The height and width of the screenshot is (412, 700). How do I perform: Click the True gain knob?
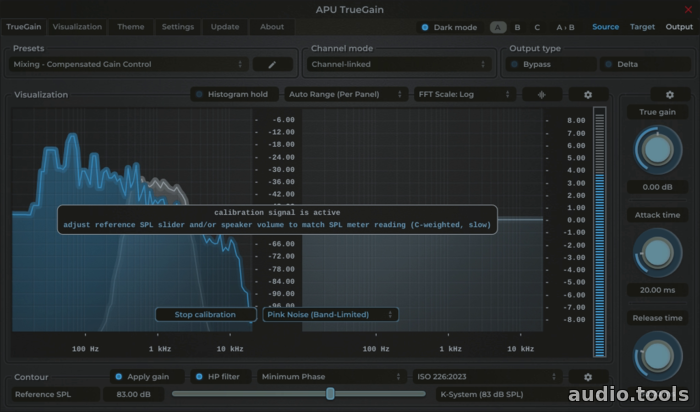tap(657, 150)
